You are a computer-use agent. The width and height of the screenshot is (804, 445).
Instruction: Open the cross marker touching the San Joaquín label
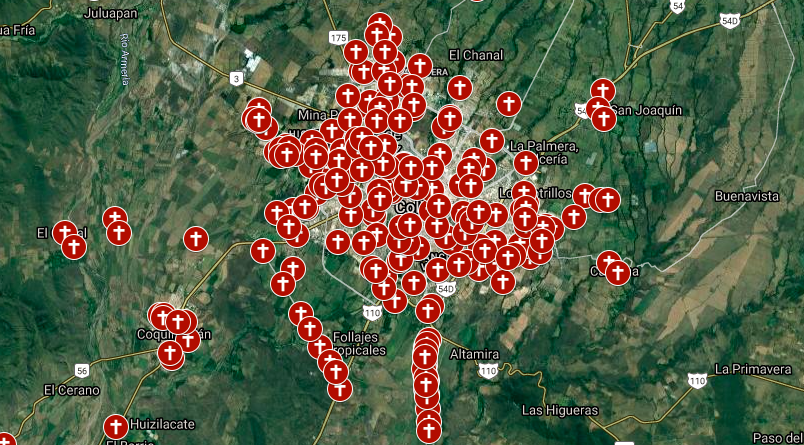click(x=604, y=118)
